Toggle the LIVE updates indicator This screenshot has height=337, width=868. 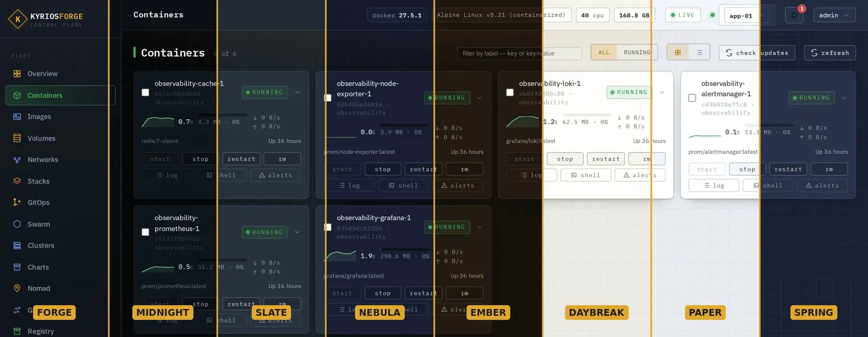click(683, 15)
